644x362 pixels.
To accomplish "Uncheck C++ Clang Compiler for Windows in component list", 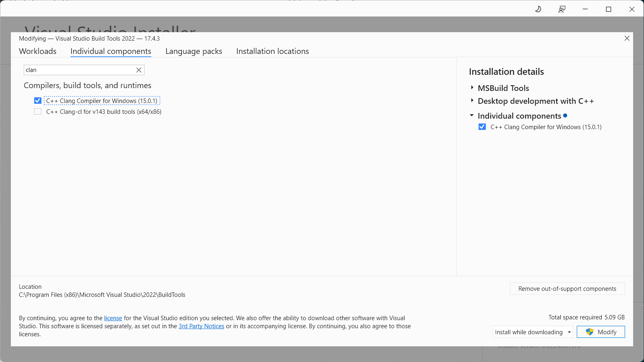I will coord(38,101).
